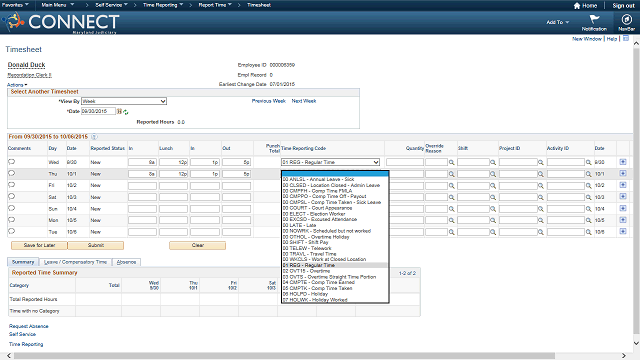This screenshot has height=360, width=640.
Task: Add a row with plus icon for 10/4
Action: pos(623,208)
